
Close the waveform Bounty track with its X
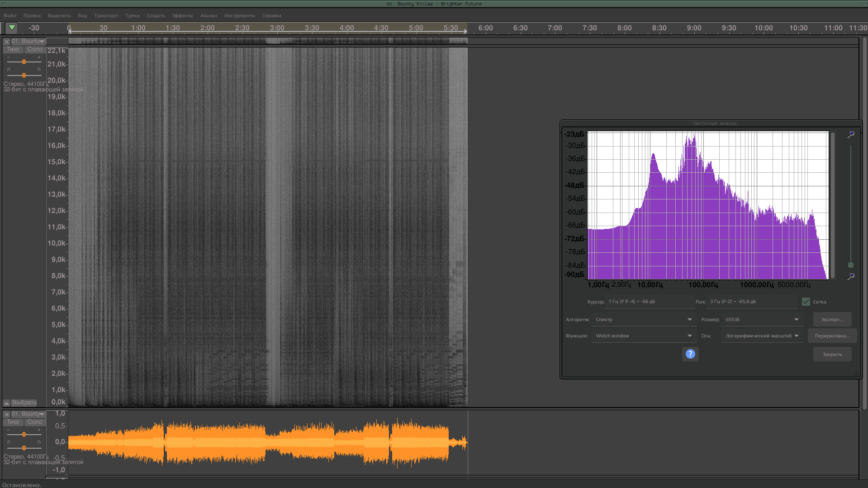(x=7, y=414)
